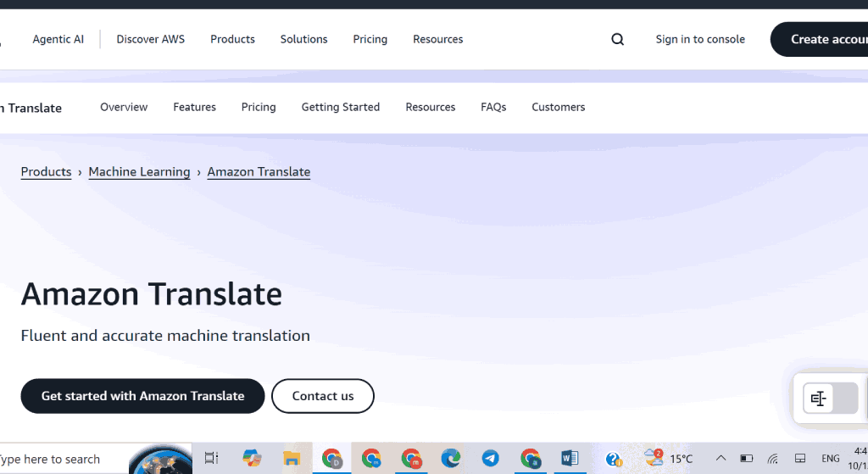Click the Wi-Fi network tray icon
Viewport: 868px width, 474px height.
pos(772,459)
